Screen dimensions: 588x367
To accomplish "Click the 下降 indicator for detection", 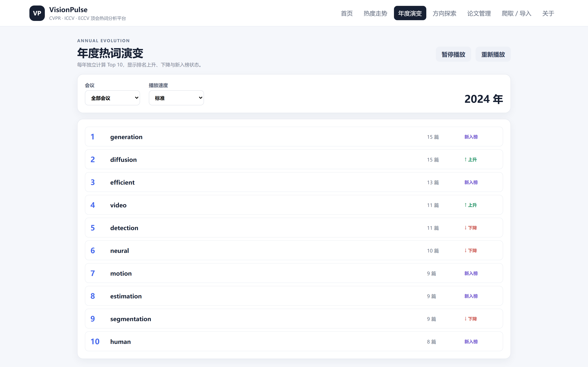I will [x=470, y=228].
